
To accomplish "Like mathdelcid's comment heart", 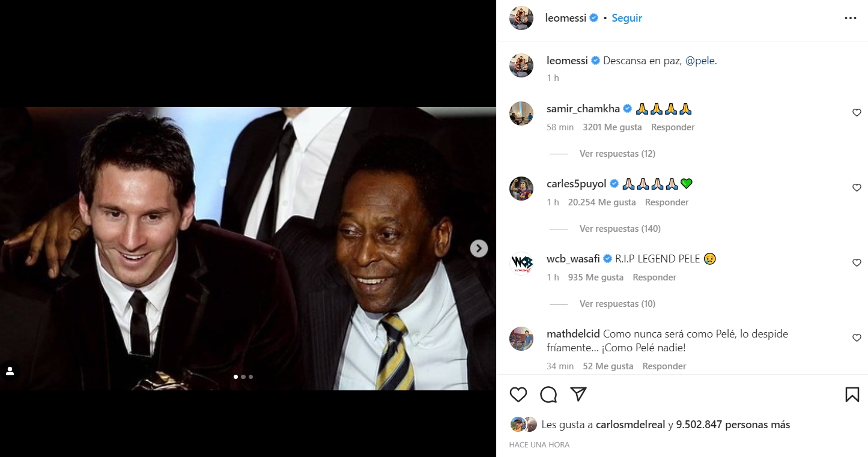I will point(857,338).
